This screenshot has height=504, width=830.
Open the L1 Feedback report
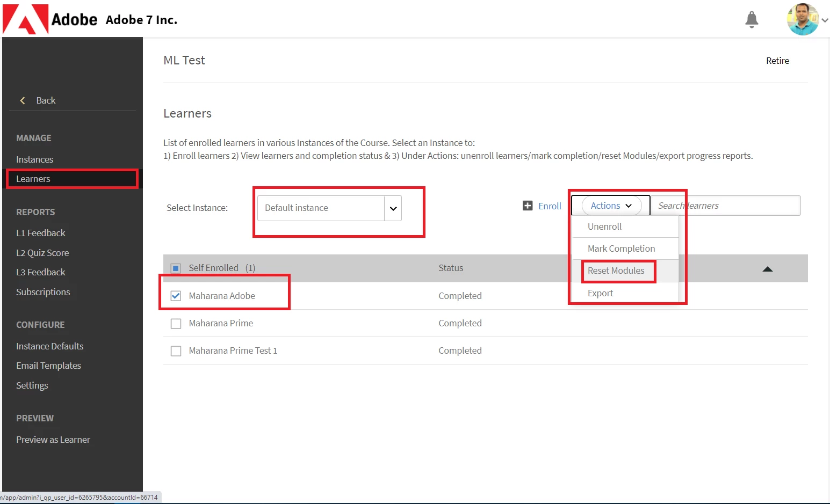point(40,233)
